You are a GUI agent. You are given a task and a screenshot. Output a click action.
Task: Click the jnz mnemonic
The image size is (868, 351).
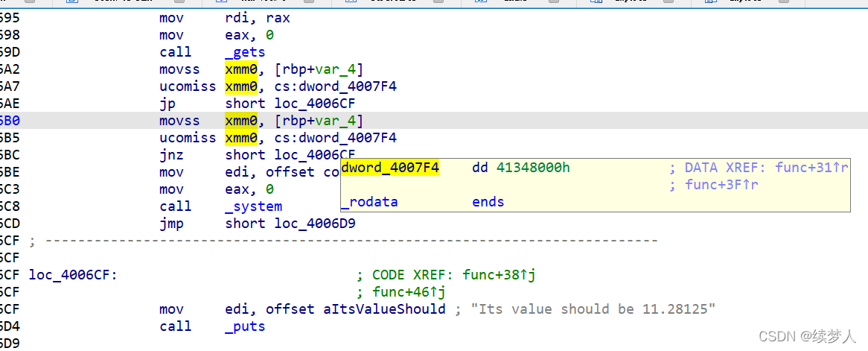(172, 155)
